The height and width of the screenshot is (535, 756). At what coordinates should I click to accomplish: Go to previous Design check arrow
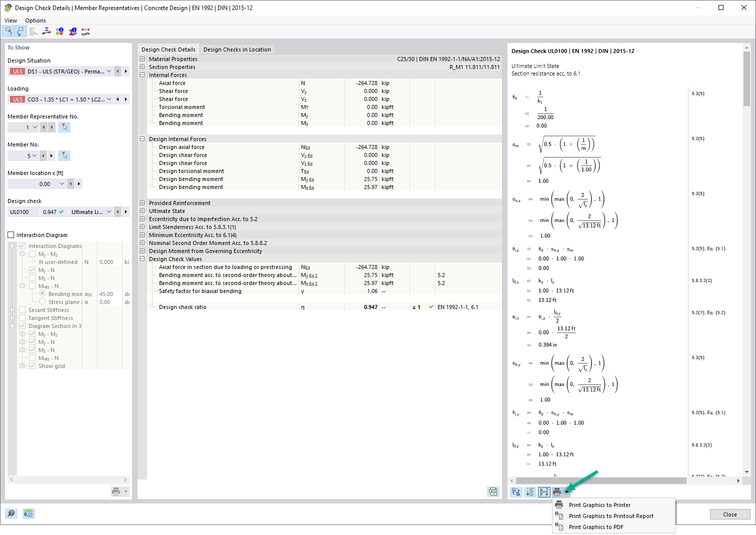pos(118,212)
